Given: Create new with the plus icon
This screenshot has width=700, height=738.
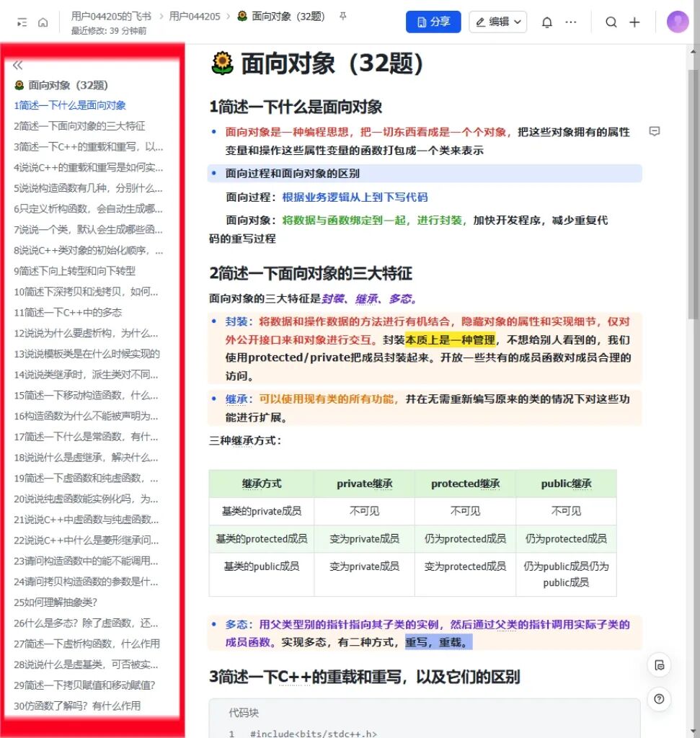Looking at the screenshot, I should click(634, 22).
